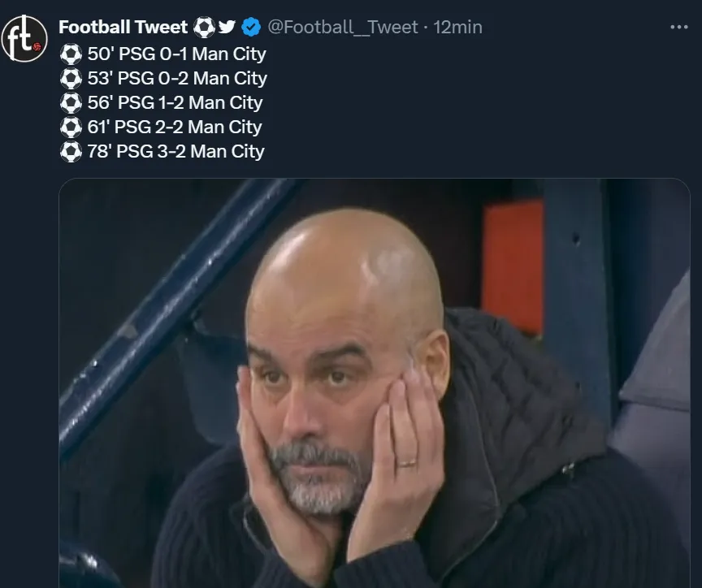This screenshot has width=702, height=588.
Task: Click the blue verified badge
Action: [251, 28]
